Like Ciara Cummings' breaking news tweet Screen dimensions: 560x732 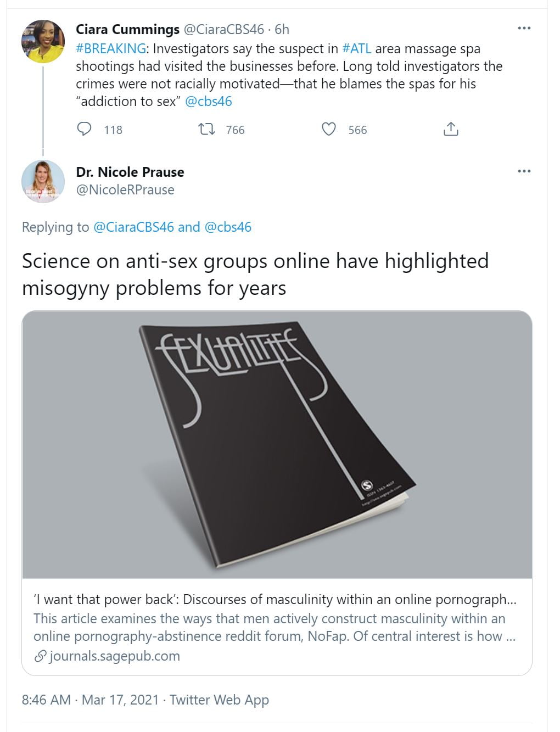[x=328, y=129]
